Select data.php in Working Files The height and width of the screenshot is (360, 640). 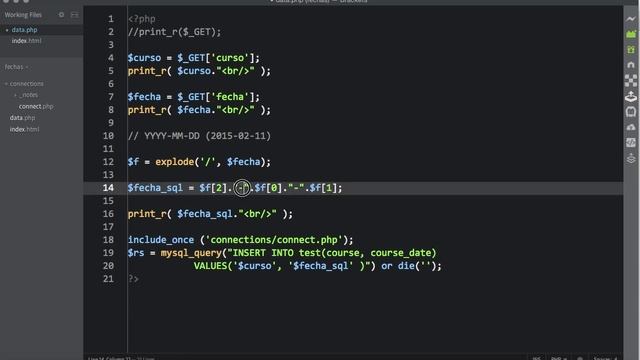(24, 30)
